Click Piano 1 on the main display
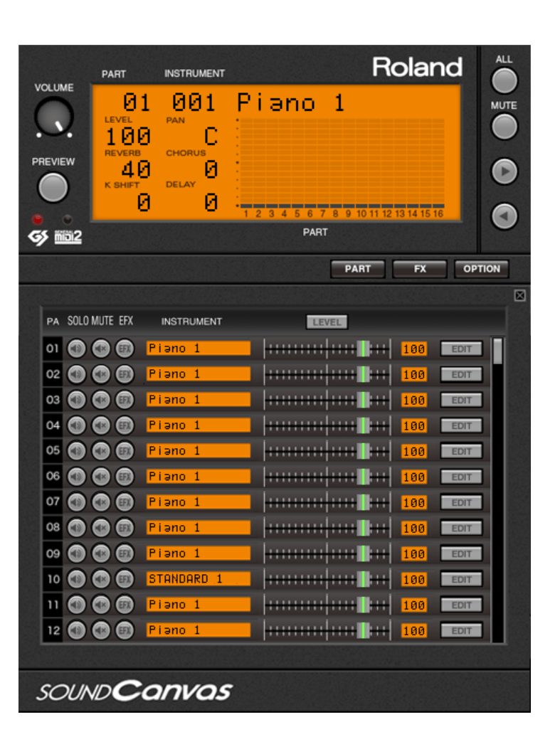Screen dimensions: 560x737 point(290,102)
